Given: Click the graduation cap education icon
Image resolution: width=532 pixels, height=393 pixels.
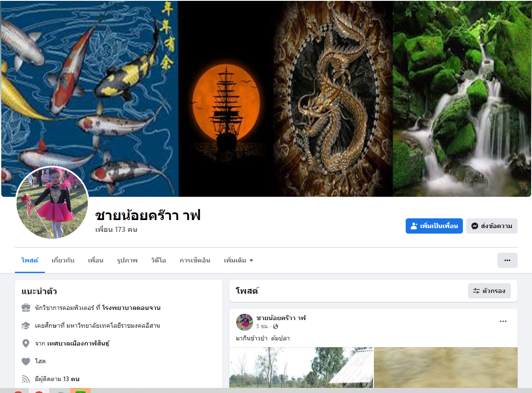Looking at the screenshot, I should (26, 326).
